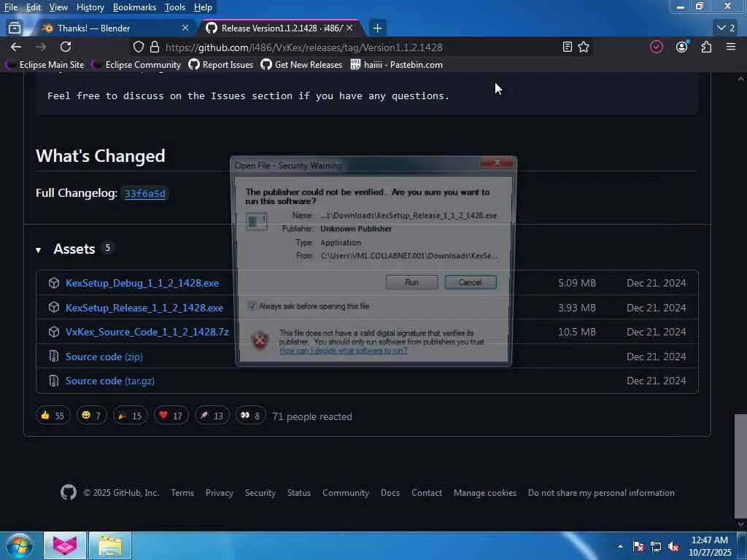Click the page vertical scrollbar thumb
This screenshot has height=560, width=747.
(x=740, y=466)
